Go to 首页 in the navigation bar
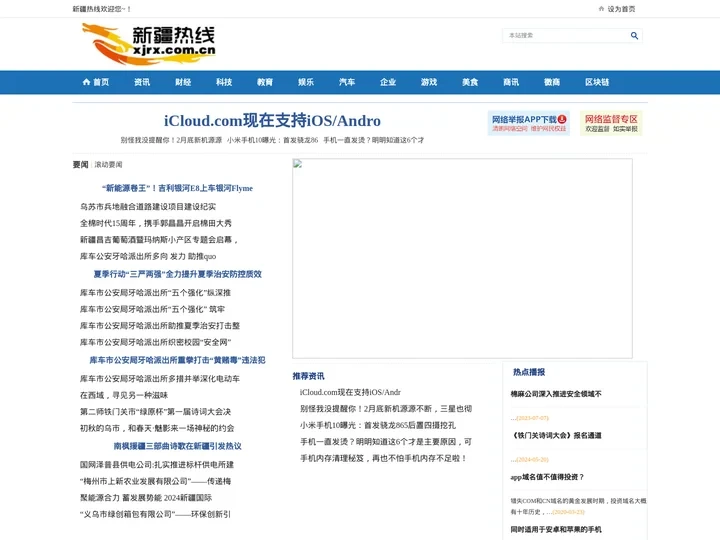 click(x=96, y=82)
